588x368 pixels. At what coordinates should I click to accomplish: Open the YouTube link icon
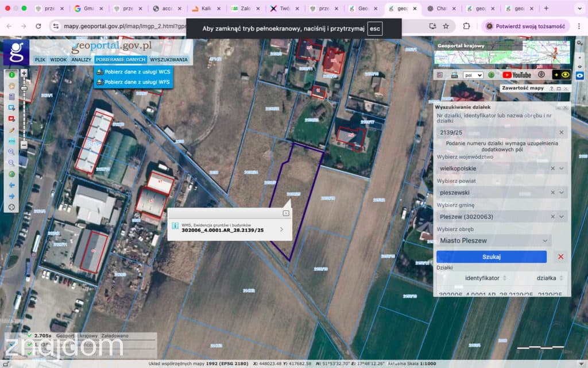coord(517,75)
